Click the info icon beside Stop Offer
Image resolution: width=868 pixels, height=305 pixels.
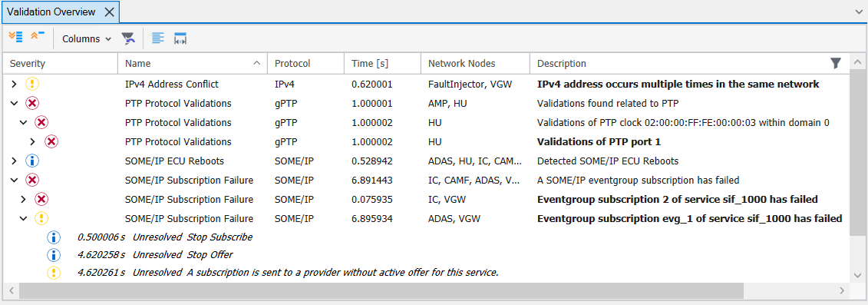click(54, 255)
